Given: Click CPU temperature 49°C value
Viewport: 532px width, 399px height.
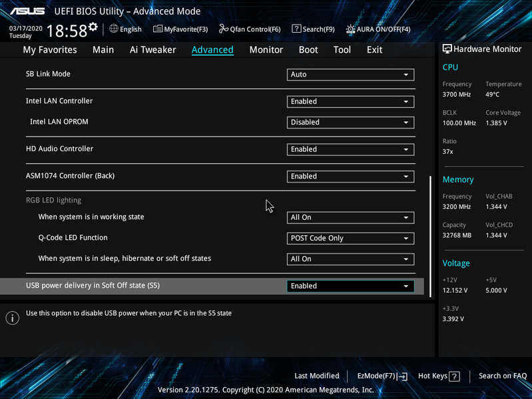Looking at the screenshot, I should point(492,95).
